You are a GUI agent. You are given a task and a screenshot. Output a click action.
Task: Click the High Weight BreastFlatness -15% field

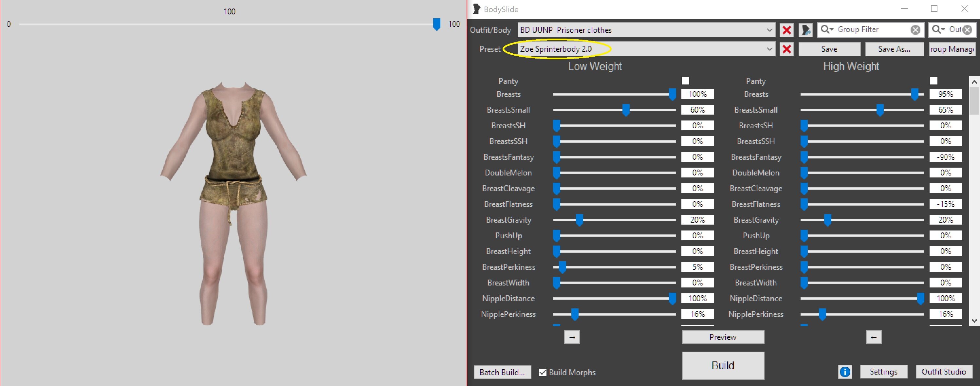[946, 204]
